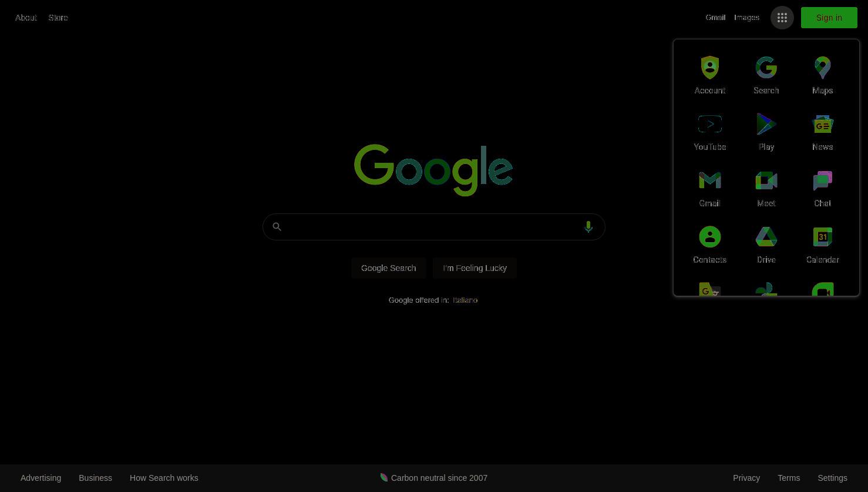The height and width of the screenshot is (492, 868).
Task: Open the Store link
Action: [58, 18]
